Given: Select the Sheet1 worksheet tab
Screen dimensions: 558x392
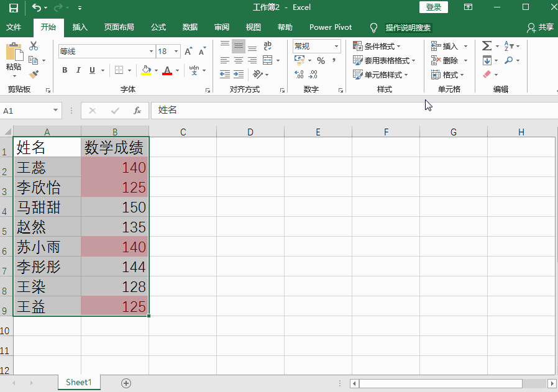Looking at the screenshot, I should (79, 383).
